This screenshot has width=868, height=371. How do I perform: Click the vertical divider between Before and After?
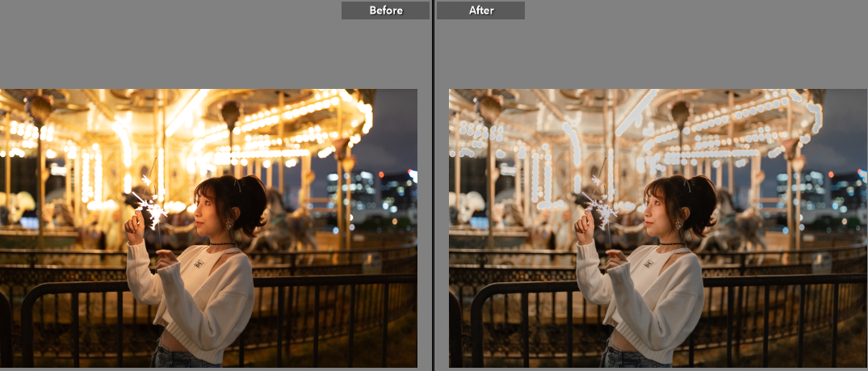point(434,186)
